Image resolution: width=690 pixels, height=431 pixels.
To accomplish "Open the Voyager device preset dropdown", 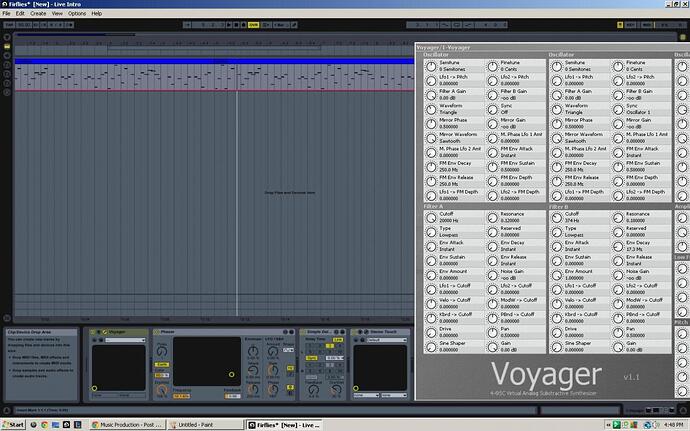I will pyautogui.click(x=125, y=340).
